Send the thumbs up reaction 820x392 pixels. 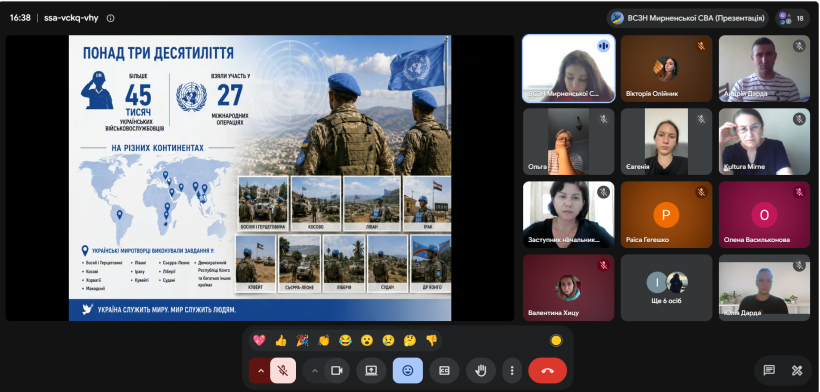(x=281, y=340)
